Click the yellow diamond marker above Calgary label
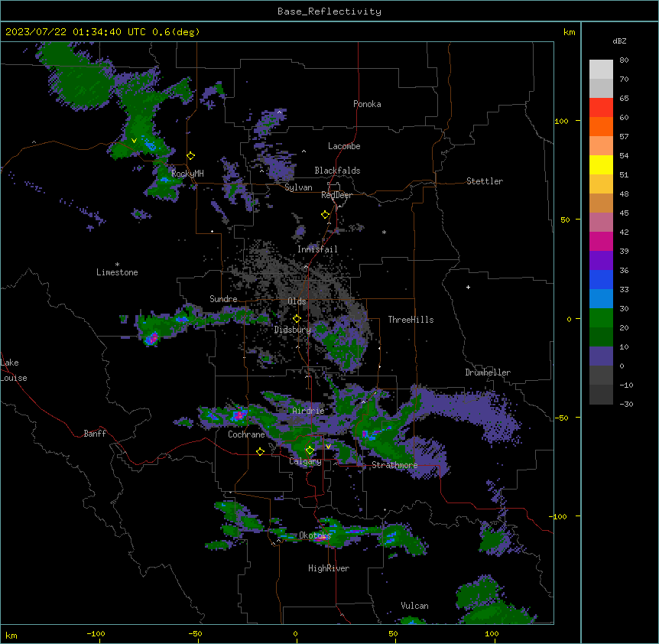 310,450
